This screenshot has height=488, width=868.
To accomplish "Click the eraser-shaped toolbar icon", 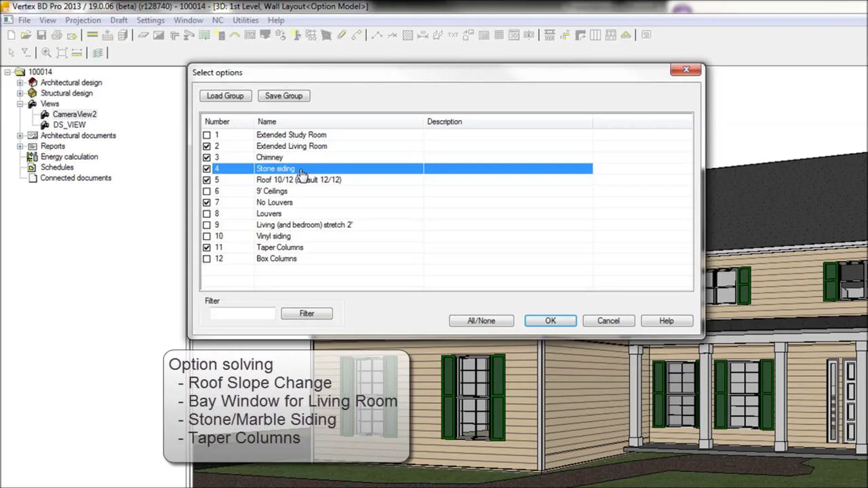I will (x=143, y=35).
